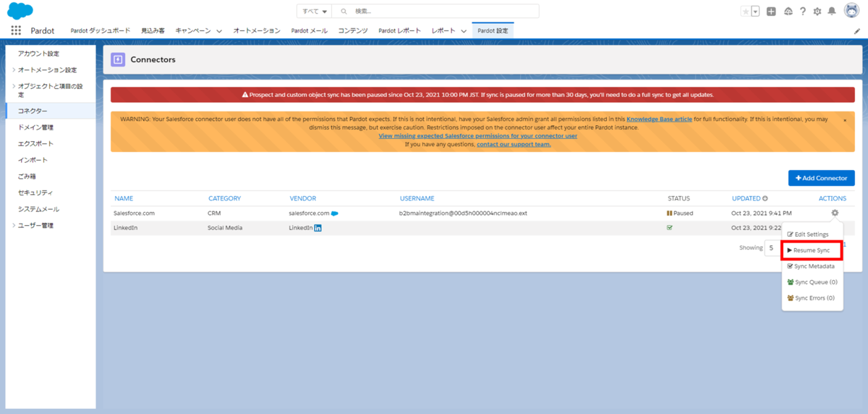Open the コンテンツ tab
Screen dimensions: 868x414
353,31
